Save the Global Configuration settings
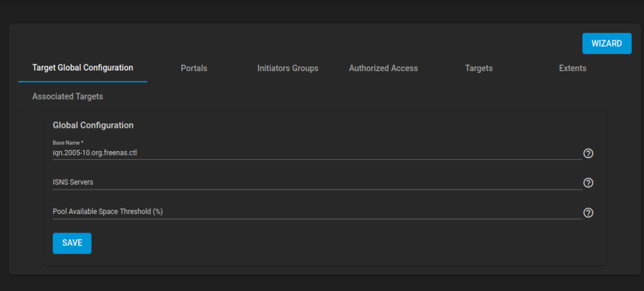 click(72, 243)
